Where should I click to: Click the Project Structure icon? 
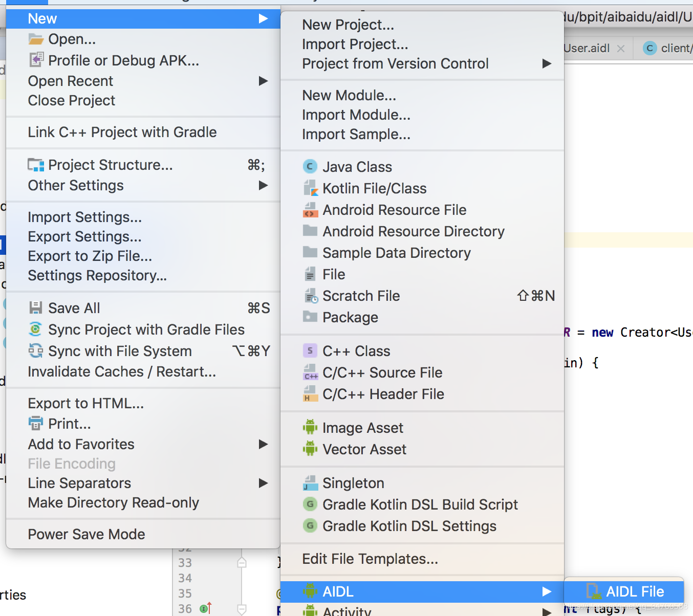(x=36, y=165)
